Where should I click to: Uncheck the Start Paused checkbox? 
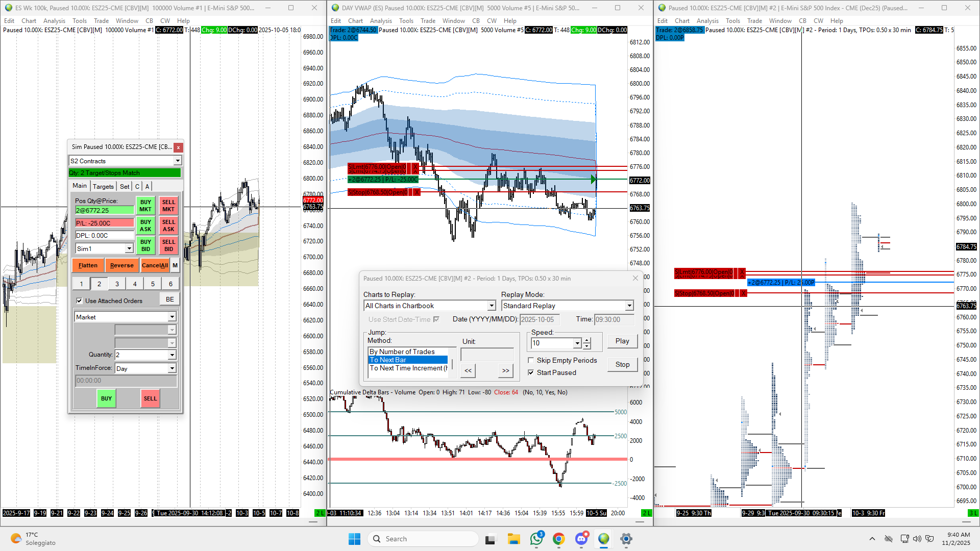pyautogui.click(x=531, y=372)
